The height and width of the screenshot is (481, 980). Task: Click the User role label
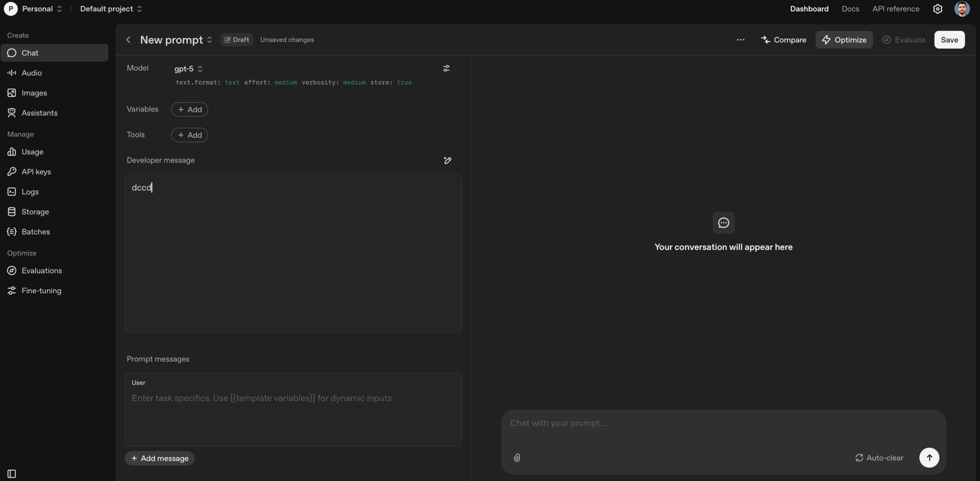[x=138, y=383]
